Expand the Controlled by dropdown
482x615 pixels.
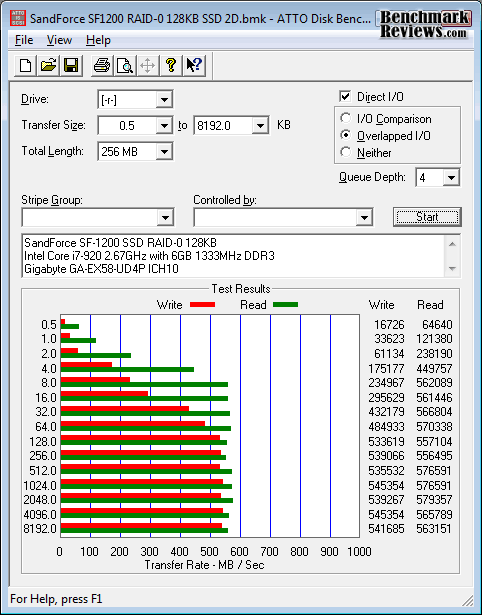(364, 217)
